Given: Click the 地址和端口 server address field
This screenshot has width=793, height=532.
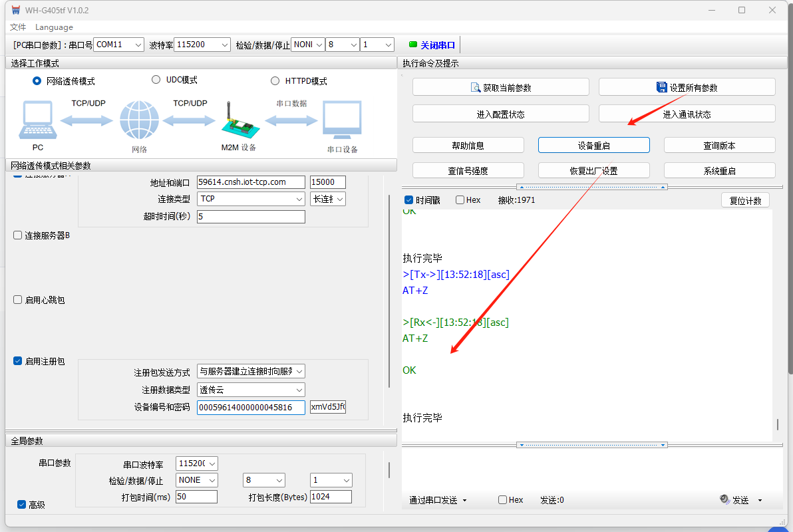Looking at the screenshot, I should (251, 182).
